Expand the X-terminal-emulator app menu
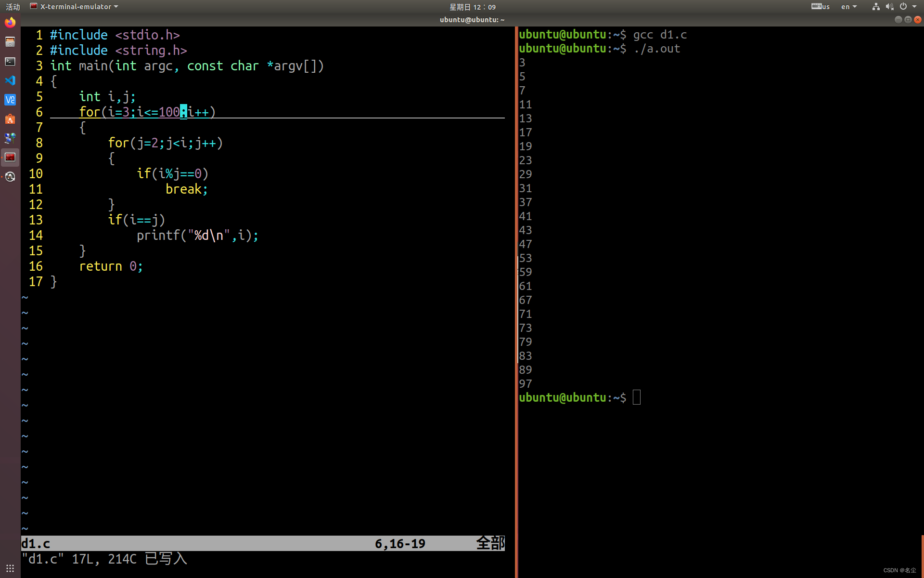This screenshot has height=578, width=924. click(75, 7)
